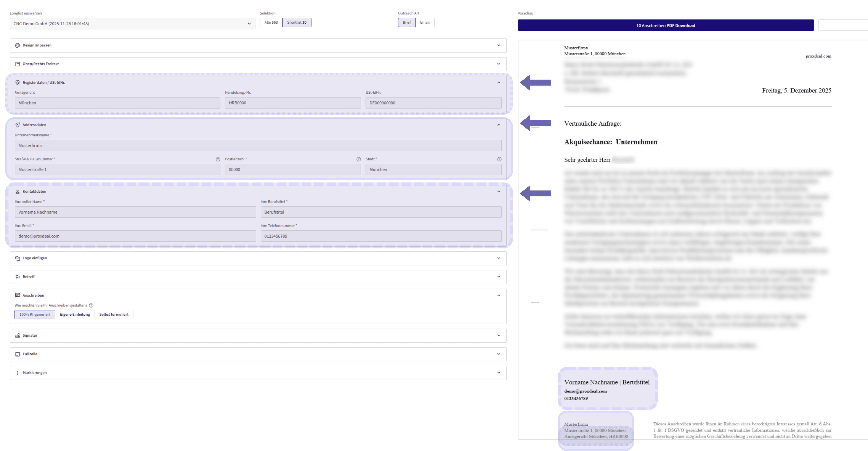Click the Unternehmensname input field
The width and height of the screenshot is (868, 451).
click(258, 145)
